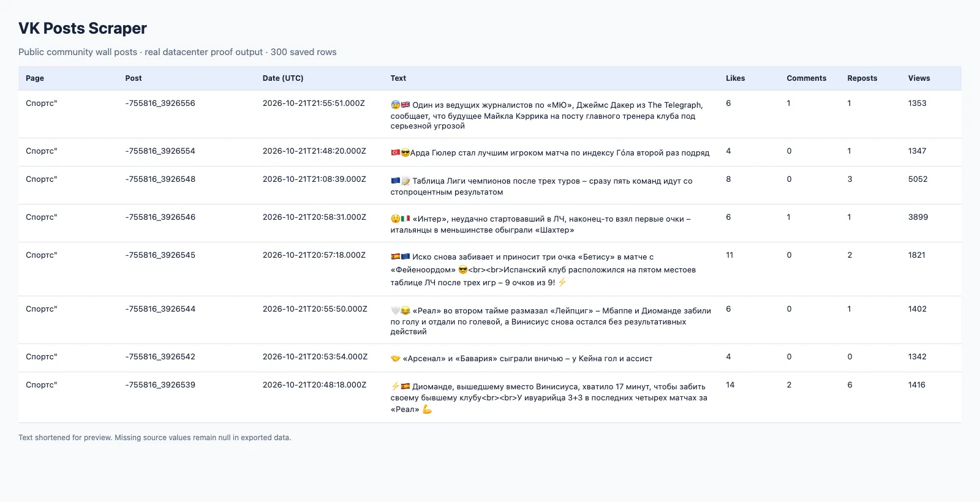This screenshot has height=502, width=980.
Task: Select the «Арсенал» и «Бавария» post text
Action: click(x=521, y=359)
